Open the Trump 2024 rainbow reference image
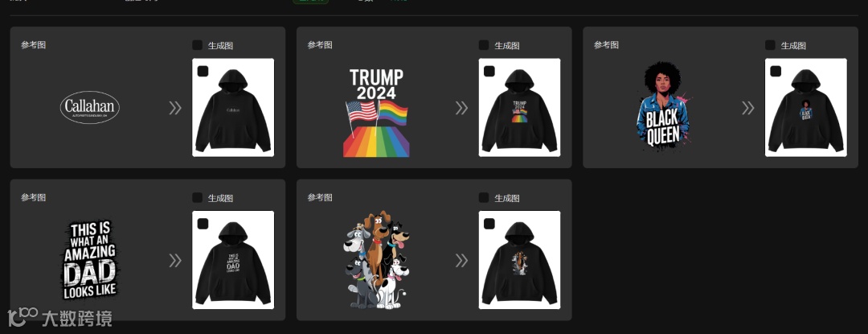The width and height of the screenshot is (868, 334). tap(376, 113)
